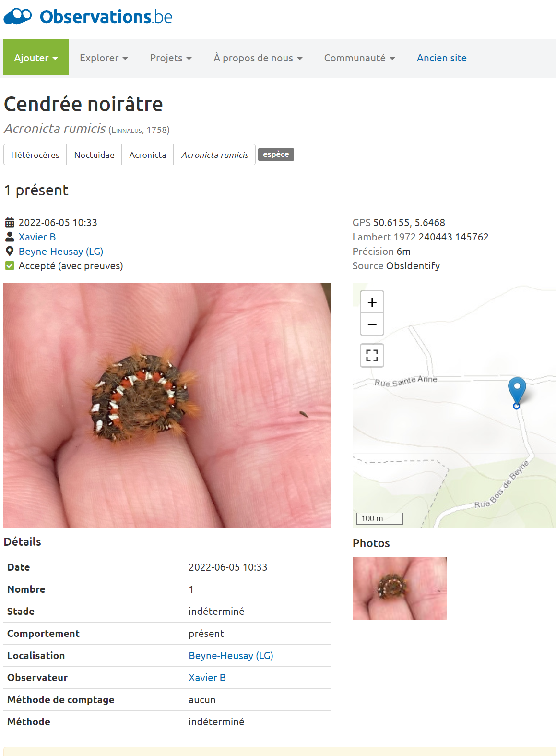Viewport: 556px width, 756px height.
Task: Click the green accepted checkmark icon
Action: pyautogui.click(x=10, y=265)
